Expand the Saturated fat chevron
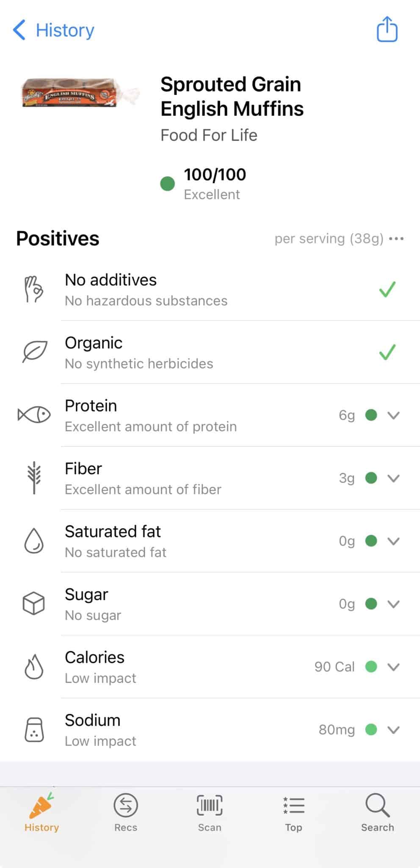Viewport: 420px width, 868px height. tap(394, 541)
